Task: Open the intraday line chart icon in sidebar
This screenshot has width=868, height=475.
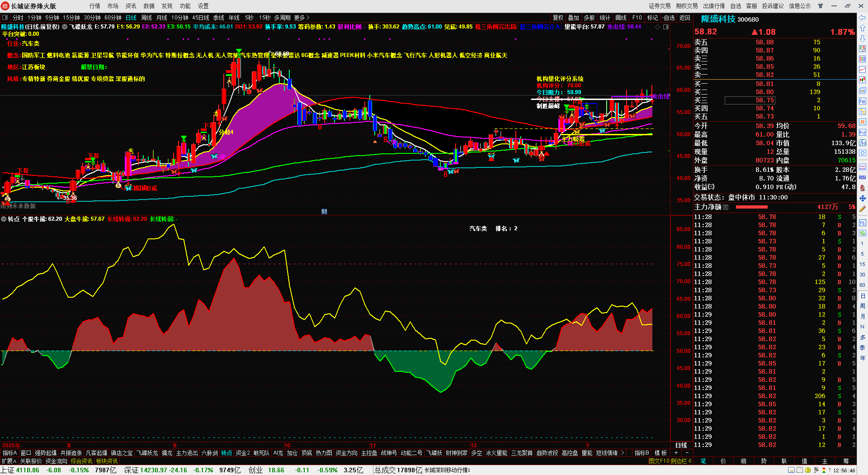Action: 862,70
